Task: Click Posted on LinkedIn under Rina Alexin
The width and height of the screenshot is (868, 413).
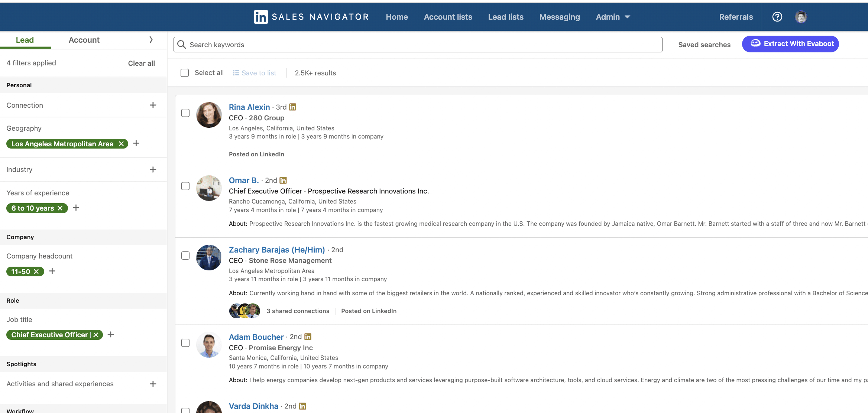Action: [x=256, y=154]
